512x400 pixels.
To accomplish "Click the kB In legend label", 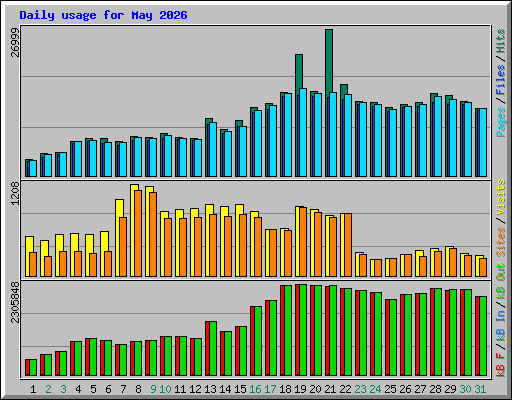I will point(501,327).
